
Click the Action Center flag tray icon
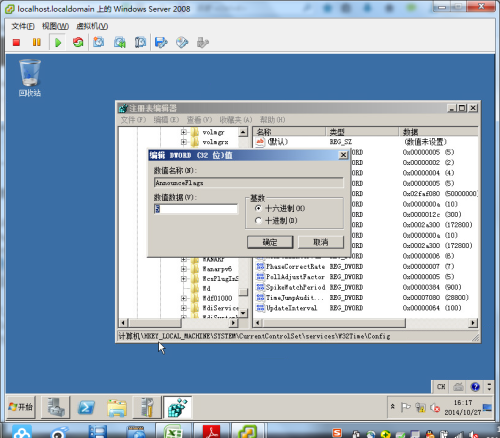(x=405, y=407)
